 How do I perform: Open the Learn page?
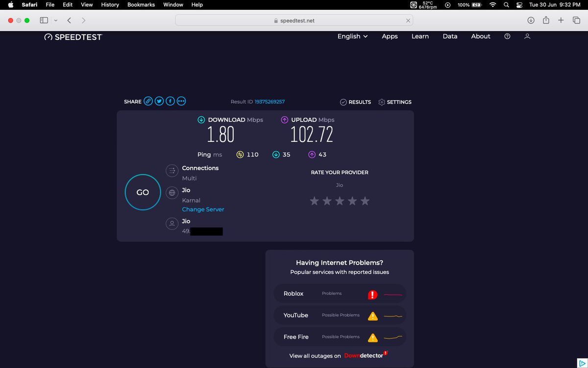coord(420,36)
